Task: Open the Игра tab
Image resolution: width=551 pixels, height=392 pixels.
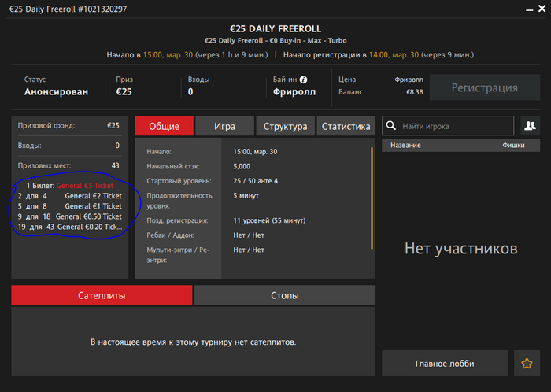Action: coord(224,126)
